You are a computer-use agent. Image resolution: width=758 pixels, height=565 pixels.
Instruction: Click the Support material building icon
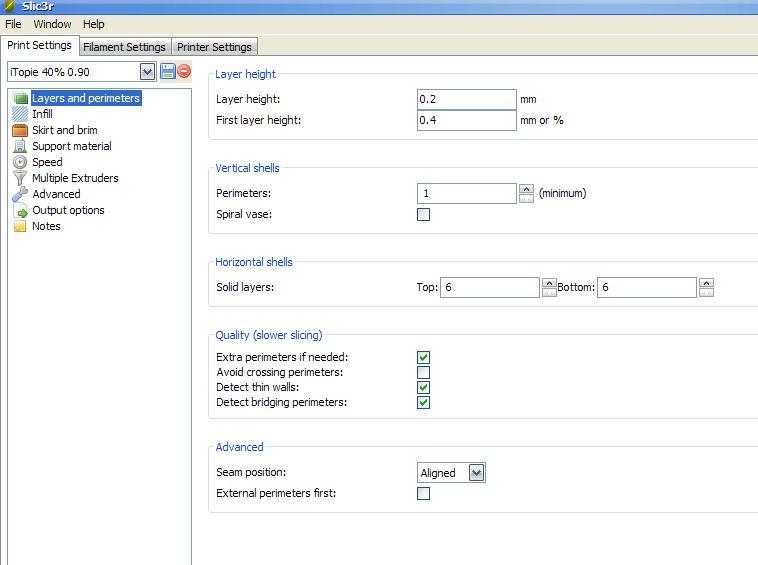pyautogui.click(x=20, y=146)
